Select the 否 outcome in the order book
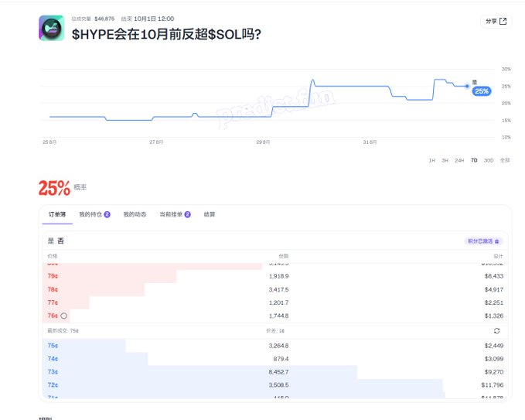 (60, 241)
